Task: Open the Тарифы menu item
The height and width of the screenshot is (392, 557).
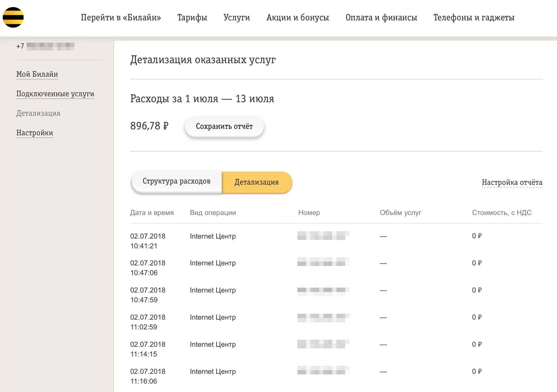Action: [x=192, y=17]
